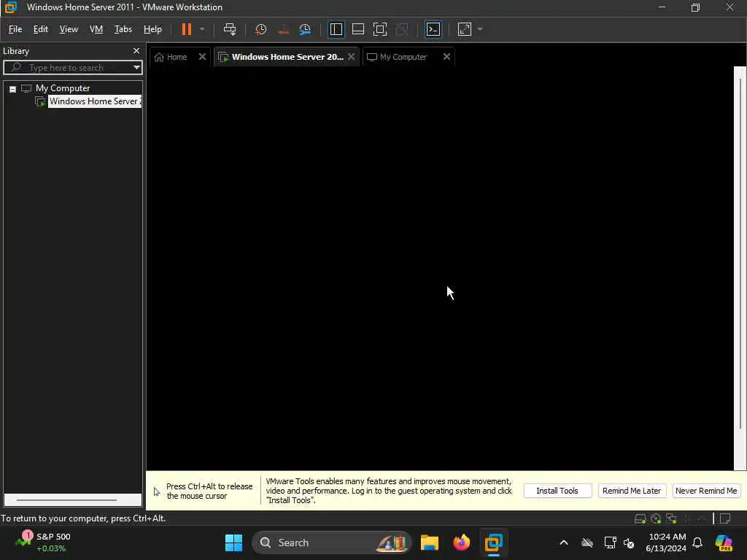
Task: Click the network tray icon
Action: click(610, 542)
